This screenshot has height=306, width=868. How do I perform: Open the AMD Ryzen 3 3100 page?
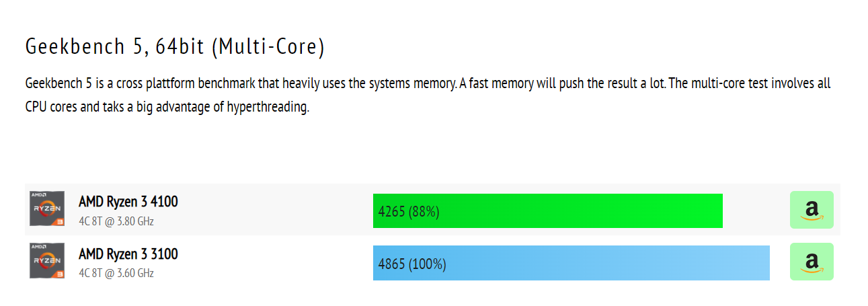coord(128,254)
